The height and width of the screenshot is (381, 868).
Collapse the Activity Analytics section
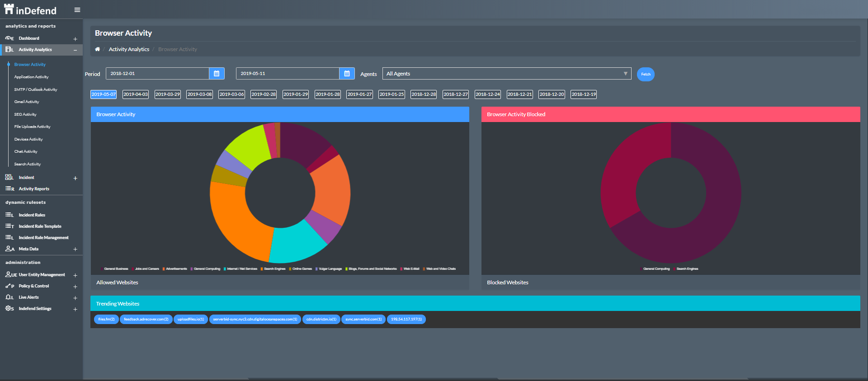pyautogui.click(x=75, y=50)
